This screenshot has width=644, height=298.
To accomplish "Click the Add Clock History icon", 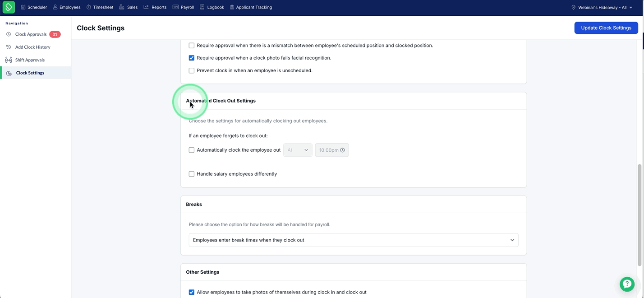I will coord(9,47).
